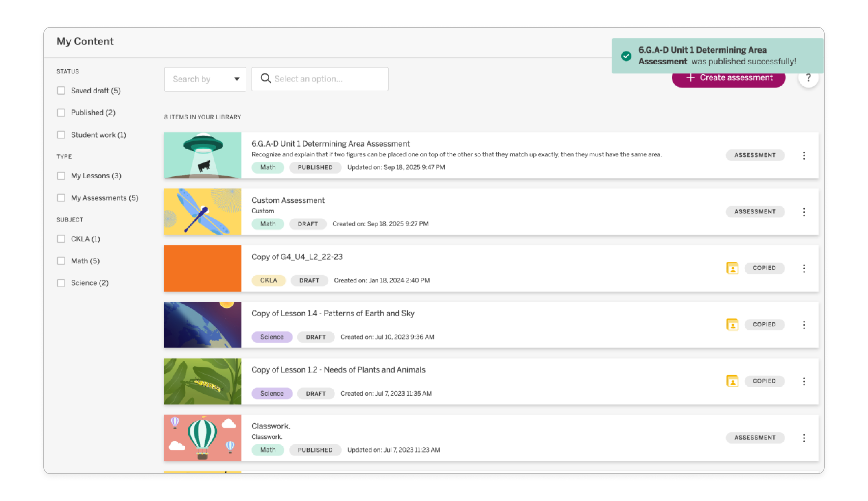Click the orange thumbnail of Copy of G4_U4_L2_22-23
Image resolution: width=868 pixels, height=501 pixels.
[x=202, y=268]
